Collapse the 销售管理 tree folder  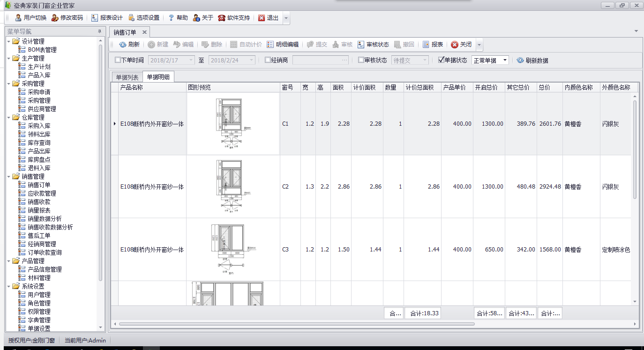(9, 176)
